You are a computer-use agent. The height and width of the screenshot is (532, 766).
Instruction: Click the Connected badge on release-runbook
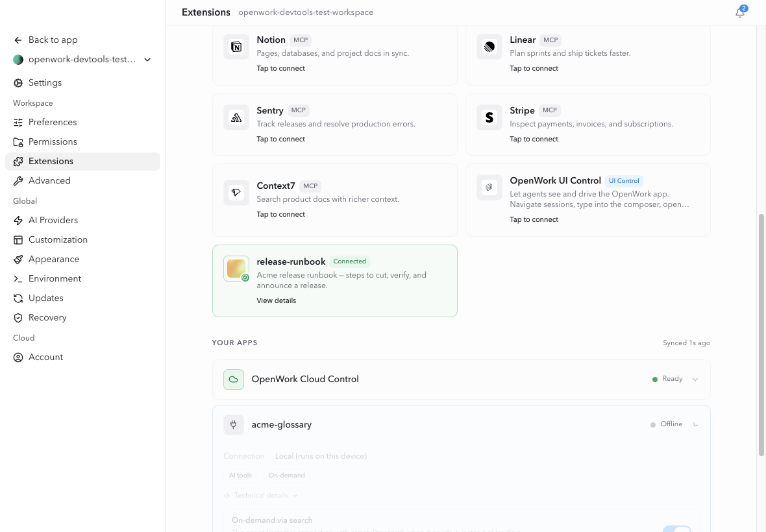[x=349, y=261]
